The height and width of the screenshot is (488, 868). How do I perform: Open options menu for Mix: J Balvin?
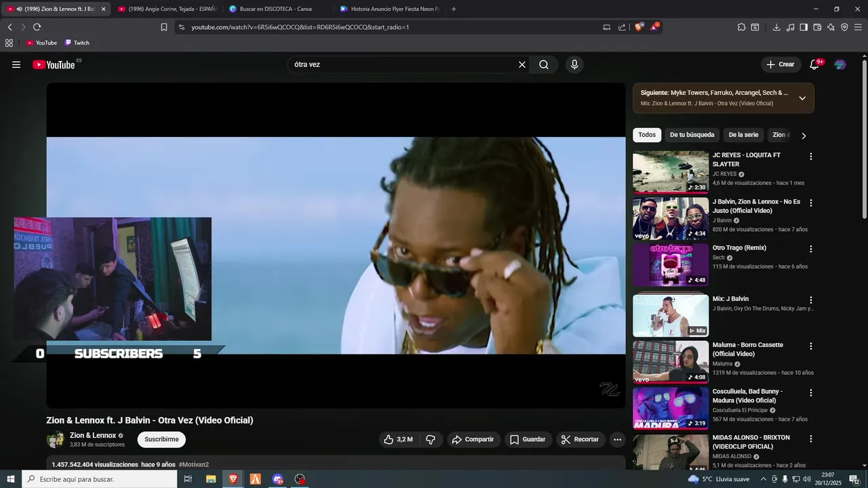pyautogui.click(x=810, y=300)
